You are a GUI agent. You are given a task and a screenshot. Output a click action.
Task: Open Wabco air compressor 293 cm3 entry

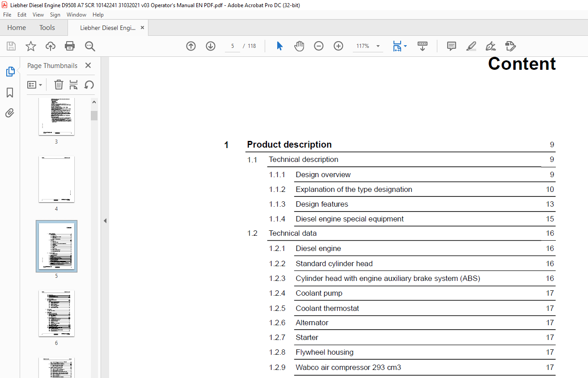pos(348,368)
